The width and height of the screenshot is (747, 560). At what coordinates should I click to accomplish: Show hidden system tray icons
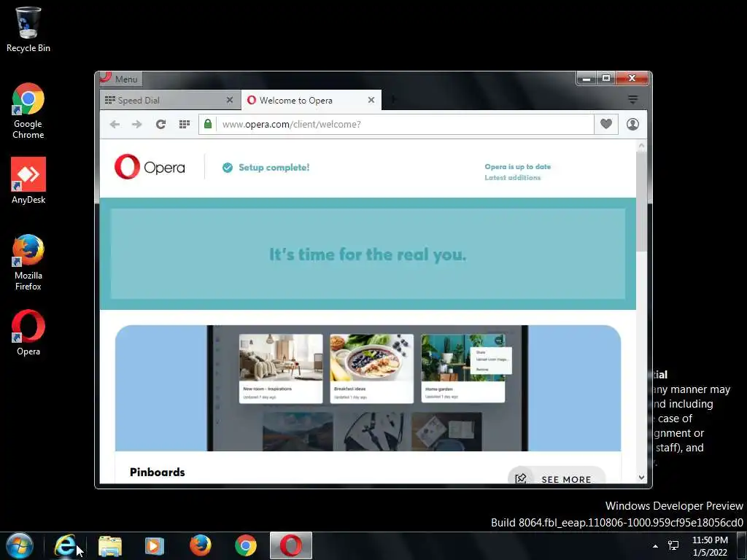(x=656, y=546)
